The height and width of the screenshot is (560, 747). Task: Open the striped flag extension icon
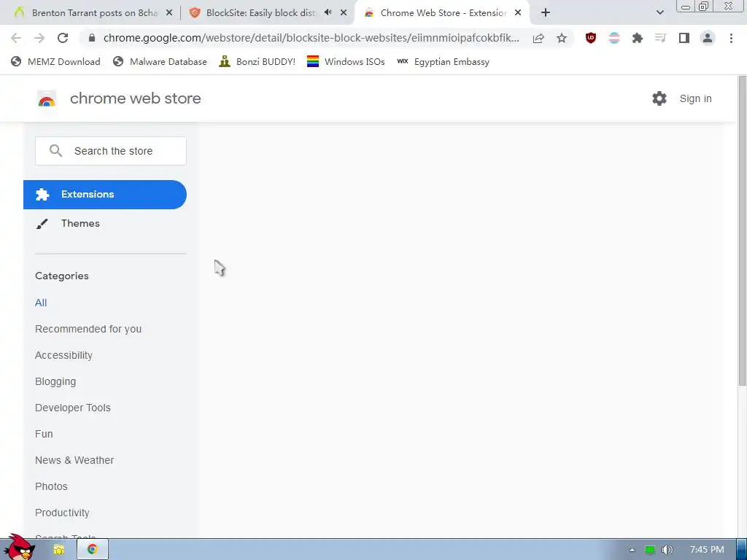click(614, 38)
